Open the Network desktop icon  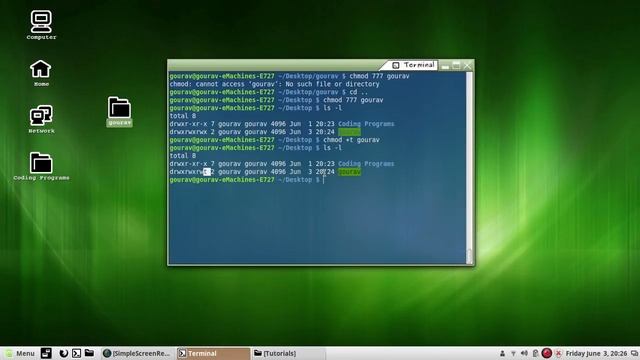(41, 119)
